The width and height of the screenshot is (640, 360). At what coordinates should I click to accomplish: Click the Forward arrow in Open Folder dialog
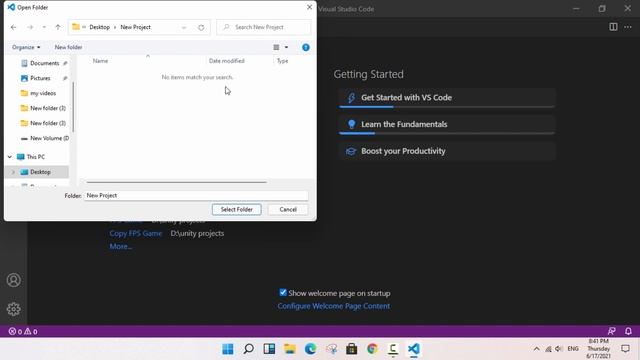[x=30, y=27]
